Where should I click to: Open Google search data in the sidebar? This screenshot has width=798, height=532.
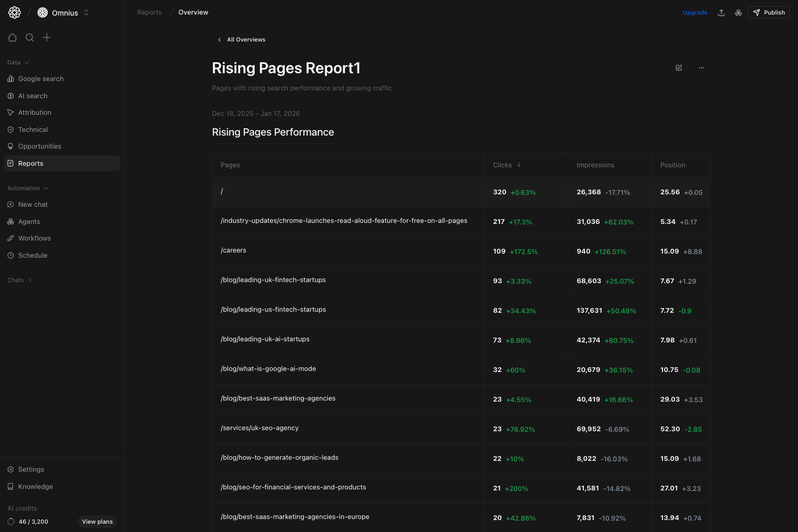pyautogui.click(x=41, y=78)
